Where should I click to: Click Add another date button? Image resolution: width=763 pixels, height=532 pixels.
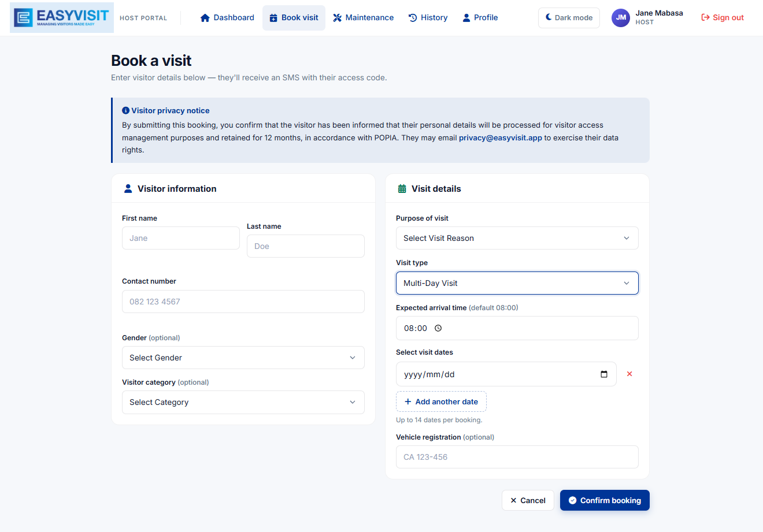pos(441,401)
